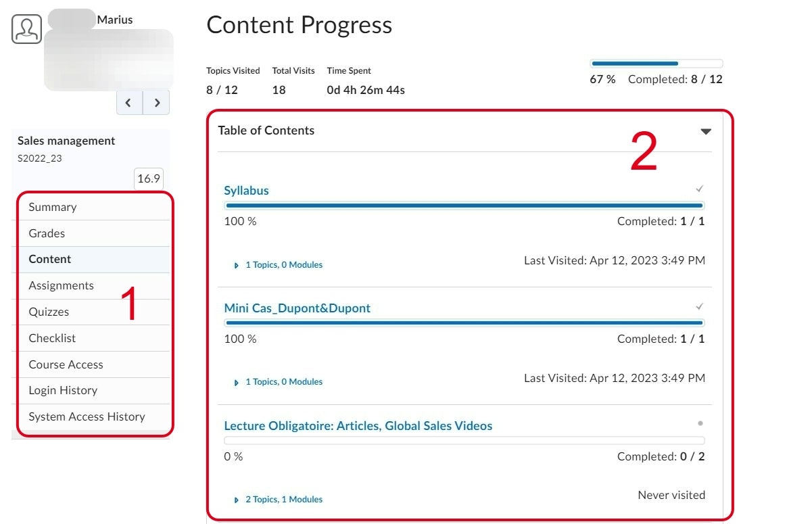Click the Lecture Obligatoire incomplete dot icon
Screen dimensions: 812x524
700,424
